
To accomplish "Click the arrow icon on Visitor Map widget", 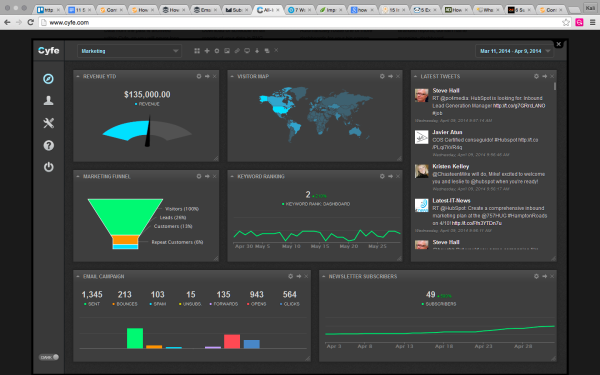I will tap(390, 77).
